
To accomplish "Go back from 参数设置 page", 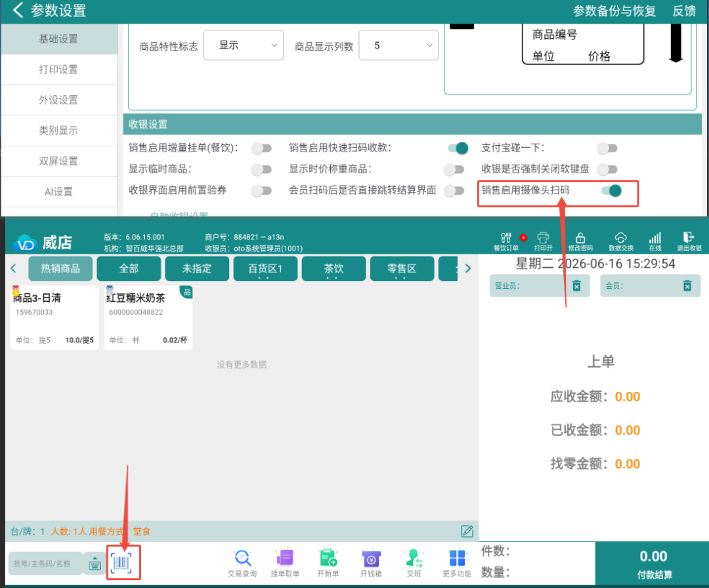I will click(18, 10).
